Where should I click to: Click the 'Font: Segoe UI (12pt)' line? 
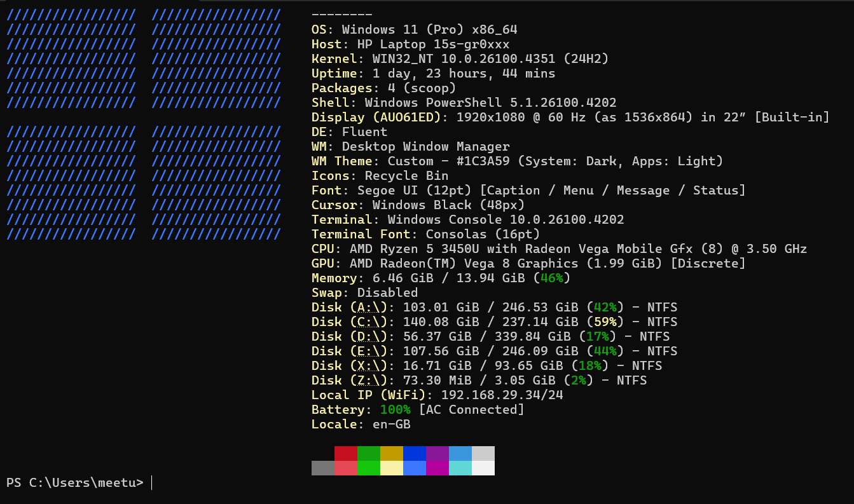click(x=528, y=190)
